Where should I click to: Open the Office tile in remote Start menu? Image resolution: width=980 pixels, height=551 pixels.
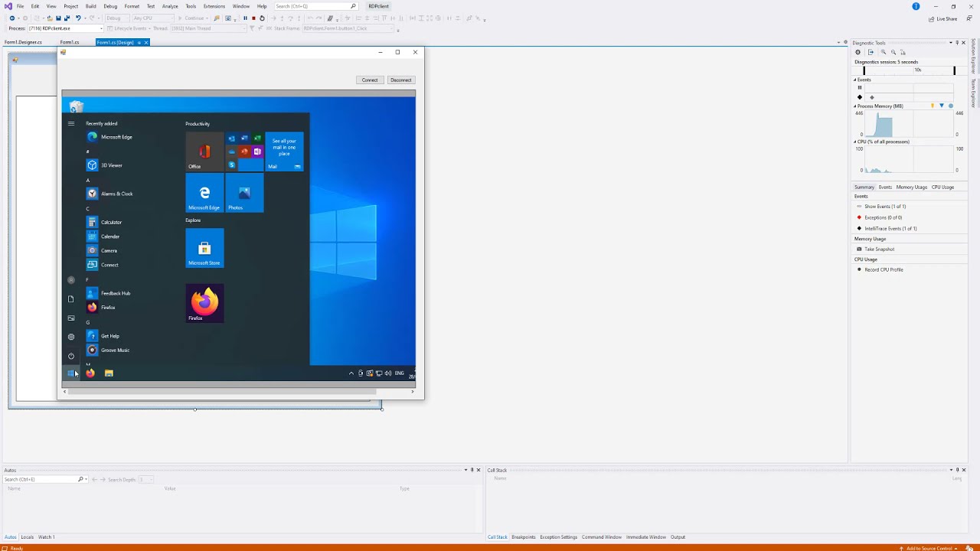coord(204,152)
